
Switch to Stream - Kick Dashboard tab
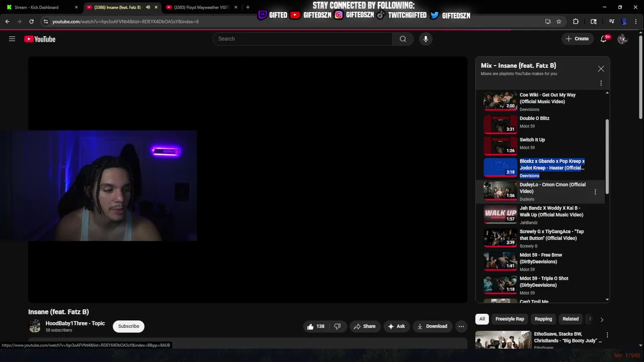point(36,7)
